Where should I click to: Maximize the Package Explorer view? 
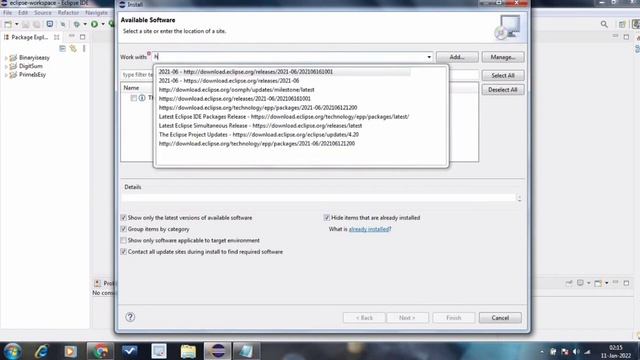point(82,37)
